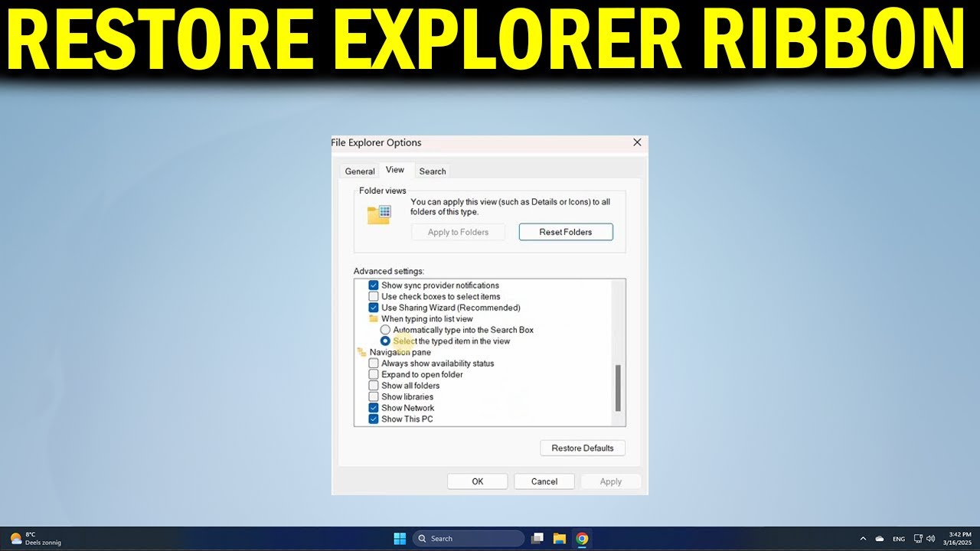Uncheck Show This PC
This screenshot has width=980, height=551.
(x=374, y=419)
